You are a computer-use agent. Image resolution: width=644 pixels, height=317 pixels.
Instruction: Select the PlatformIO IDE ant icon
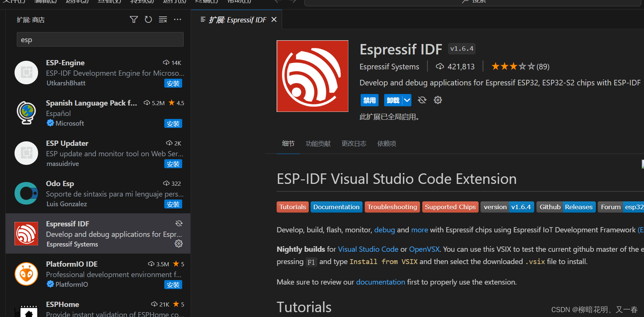pyautogui.click(x=26, y=274)
